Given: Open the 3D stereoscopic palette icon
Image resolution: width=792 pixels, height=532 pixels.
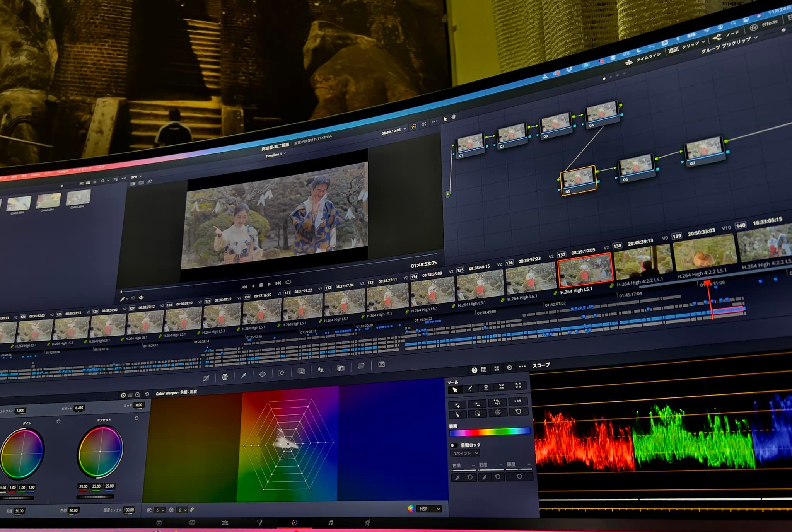Looking at the screenshot, I should [381, 364].
